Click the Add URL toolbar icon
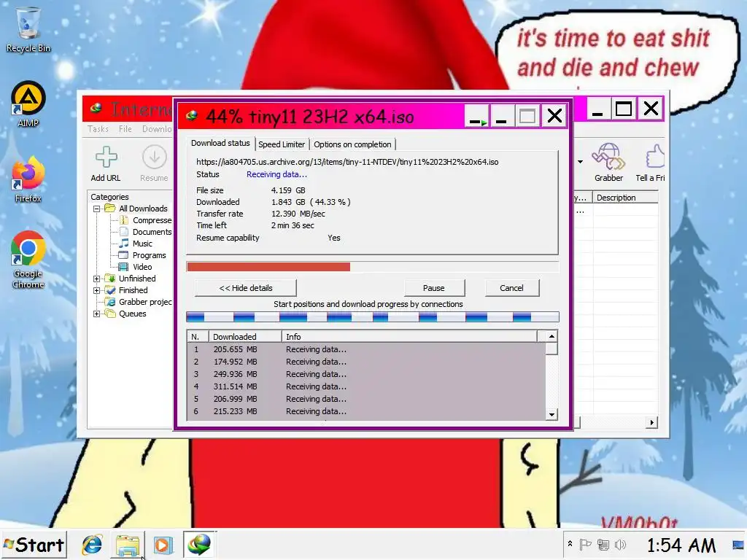Viewport: 747px width, 560px height. [x=106, y=164]
